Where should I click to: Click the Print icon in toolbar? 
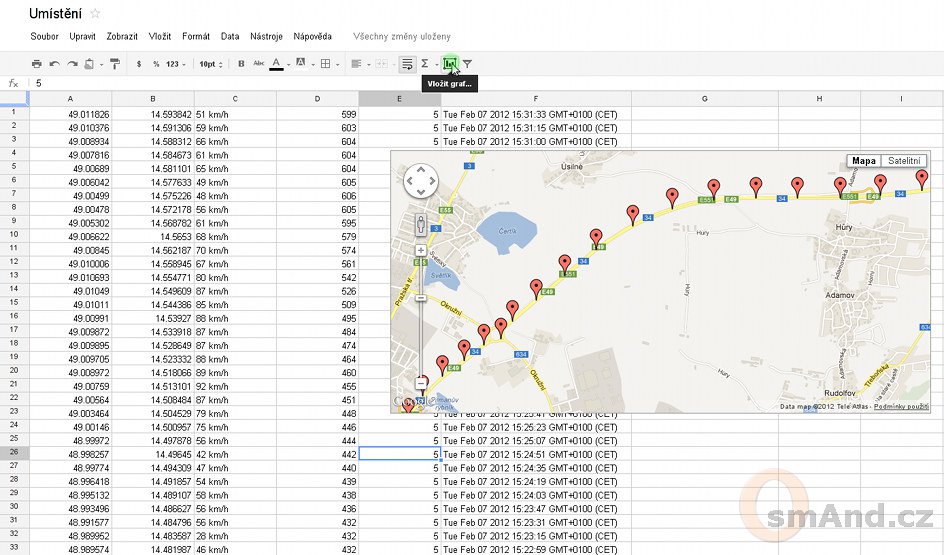[x=37, y=64]
